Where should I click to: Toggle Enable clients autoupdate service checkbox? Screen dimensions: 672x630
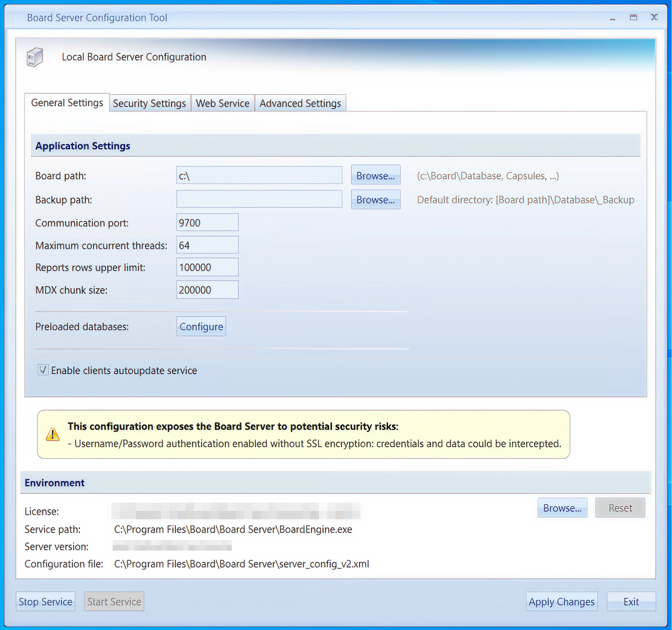pyautogui.click(x=43, y=370)
